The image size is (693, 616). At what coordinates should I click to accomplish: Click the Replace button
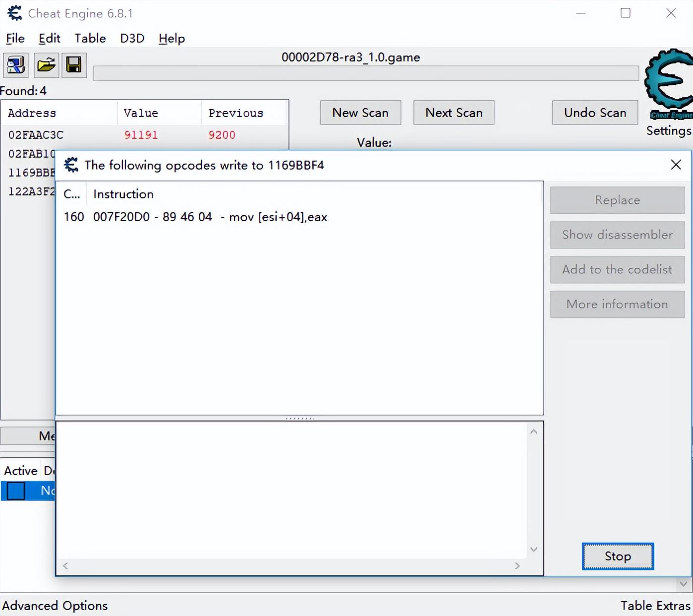coord(617,200)
